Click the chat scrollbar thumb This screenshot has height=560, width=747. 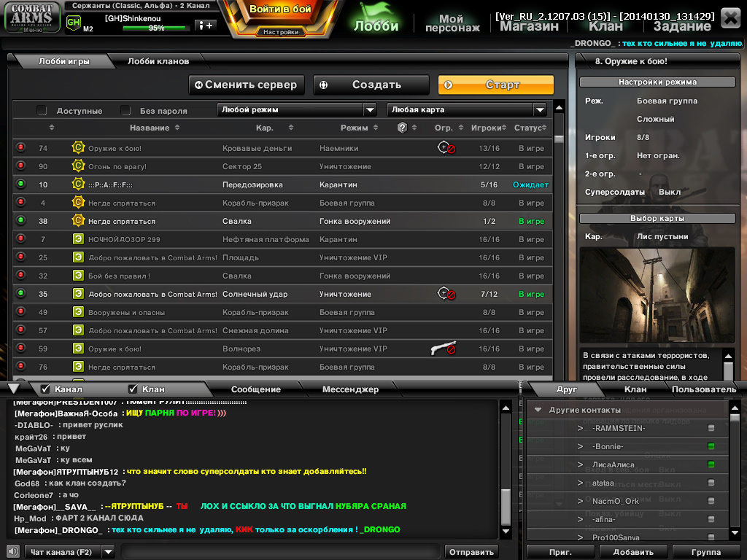coord(506,507)
